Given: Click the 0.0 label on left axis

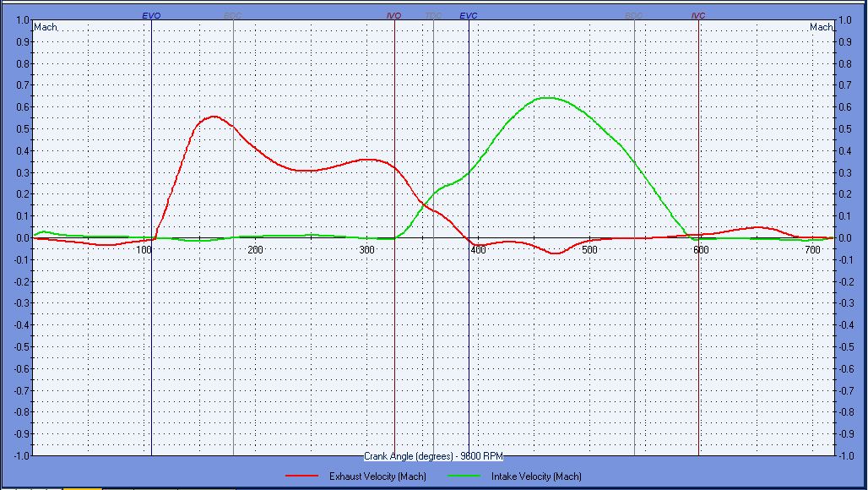Looking at the screenshot, I should coord(19,237).
